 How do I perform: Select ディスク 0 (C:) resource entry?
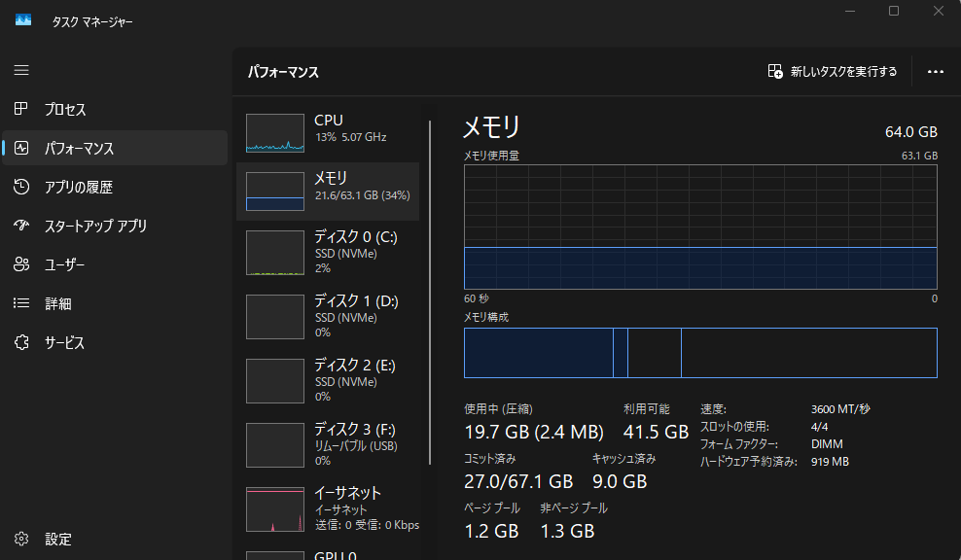329,252
